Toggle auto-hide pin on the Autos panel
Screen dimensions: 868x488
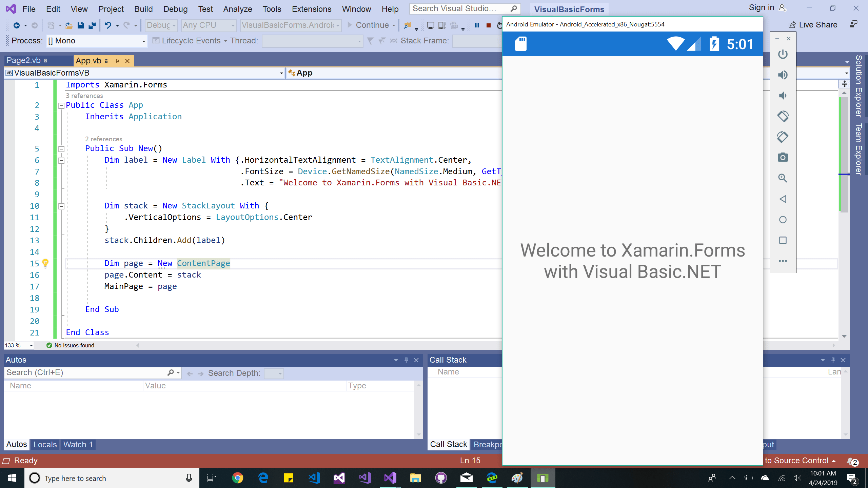coord(406,360)
